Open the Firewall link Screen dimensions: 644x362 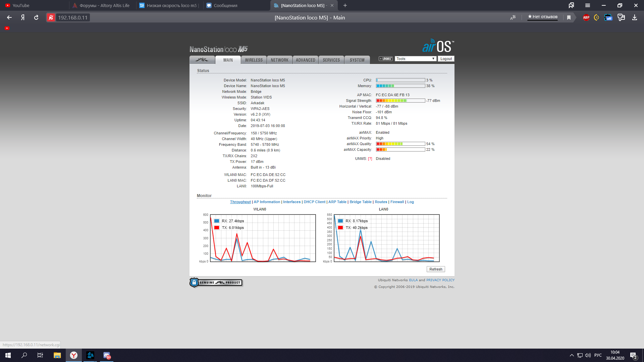tap(397, 202)
